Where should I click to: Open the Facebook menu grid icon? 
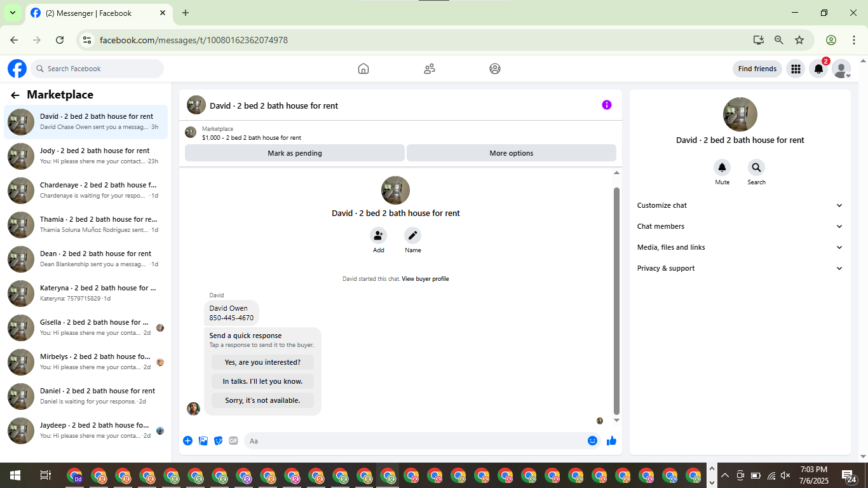(796, 69)
